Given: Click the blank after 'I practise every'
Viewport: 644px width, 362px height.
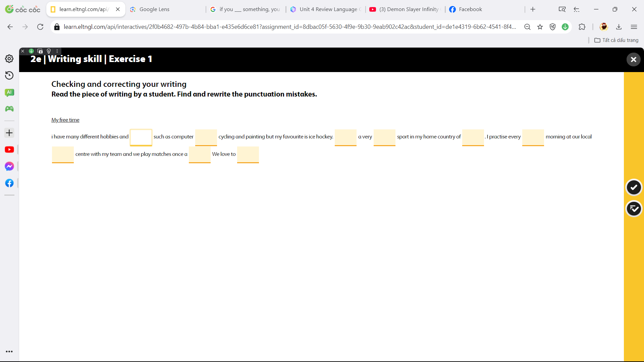Looking at the screenshot, I should [533, 137].
